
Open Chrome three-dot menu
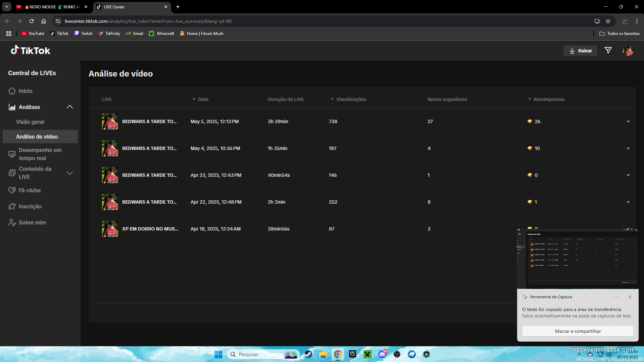(637, 21)
